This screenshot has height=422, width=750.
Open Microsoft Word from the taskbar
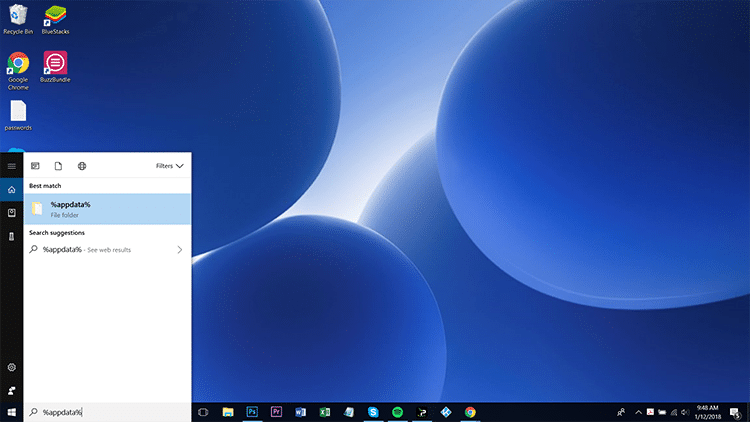[x=300, y=412]
